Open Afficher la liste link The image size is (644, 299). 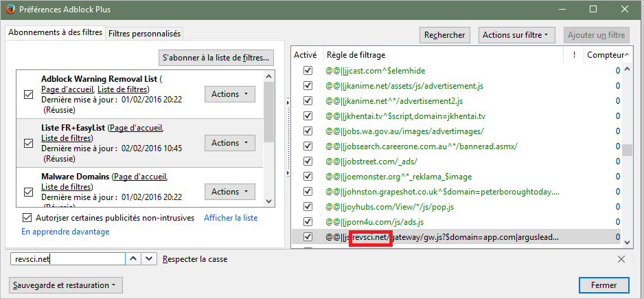231,218
